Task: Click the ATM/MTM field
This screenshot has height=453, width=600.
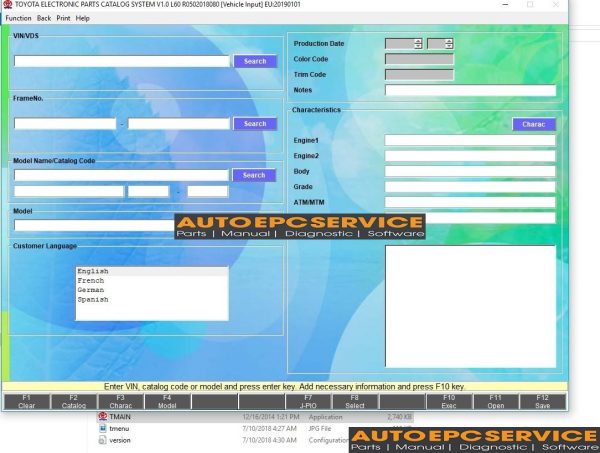Action: coord(470,202)
